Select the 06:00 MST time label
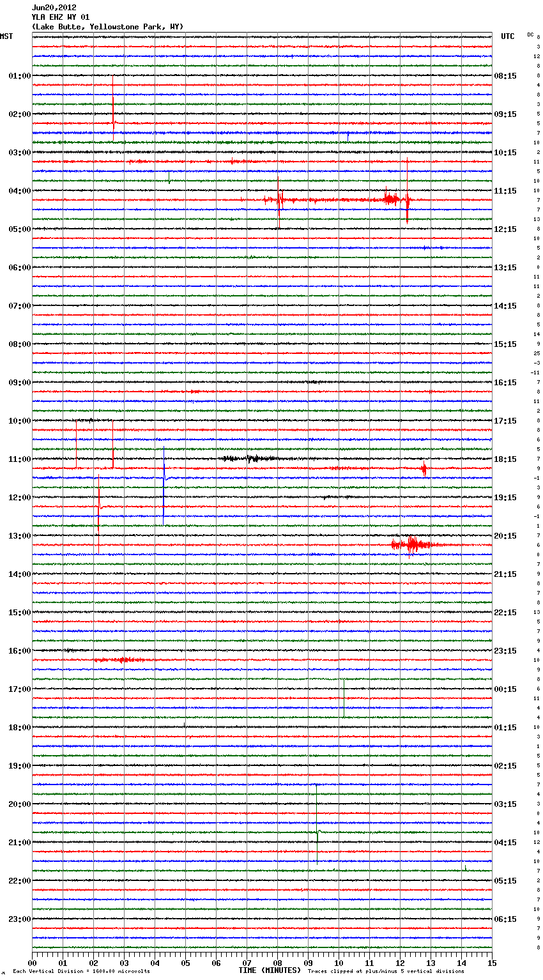 point(19,268)
